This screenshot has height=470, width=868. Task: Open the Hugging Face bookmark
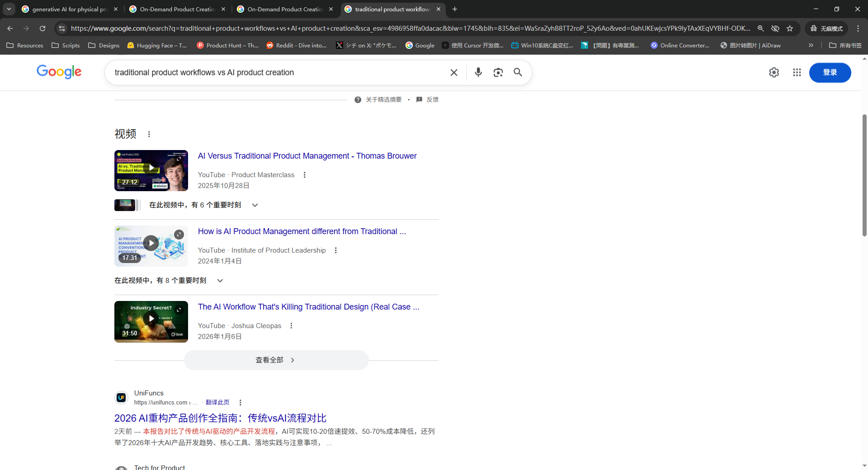(157, 45)
